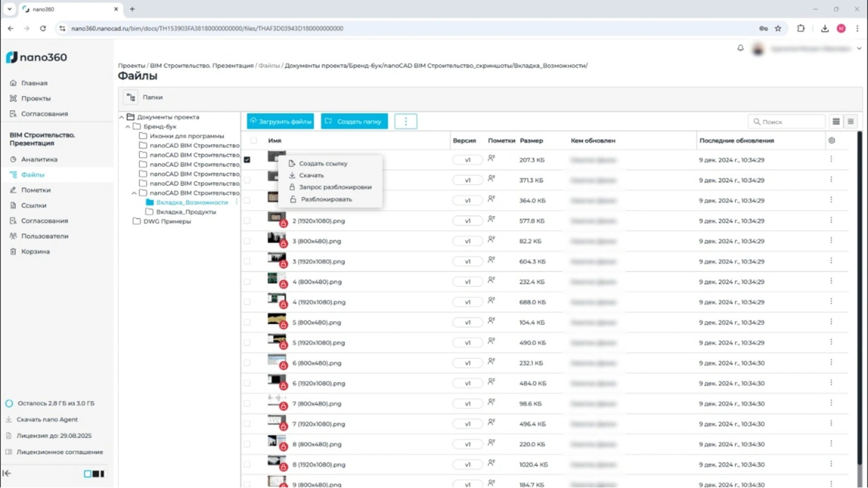Click the notification bell icon
868x488 pixels.
pos(740,48)
